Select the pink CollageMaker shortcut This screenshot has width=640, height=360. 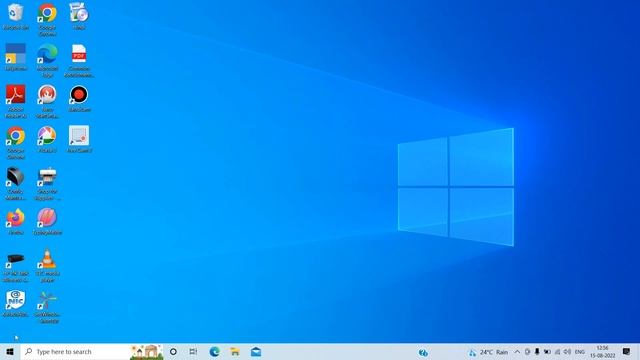pyautogui.click(x=47, y=221)
